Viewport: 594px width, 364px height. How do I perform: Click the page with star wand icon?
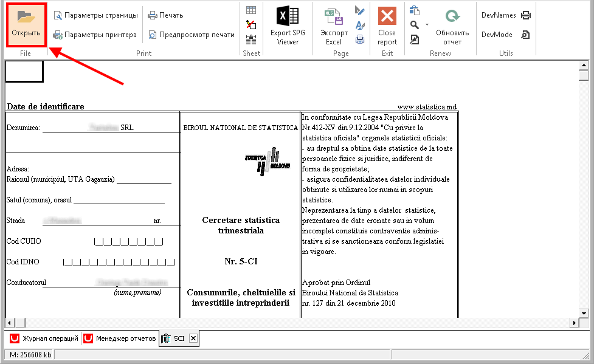[x=415, y=39]
